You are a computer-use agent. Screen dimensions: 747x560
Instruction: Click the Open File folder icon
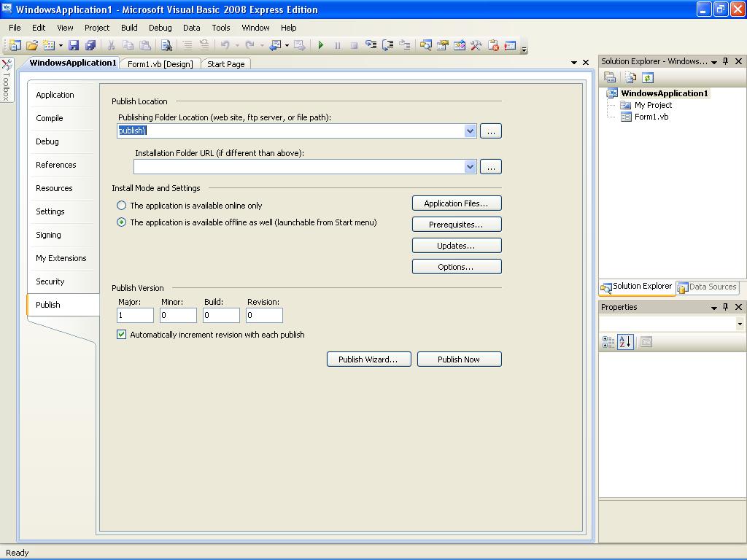(32, 45)
